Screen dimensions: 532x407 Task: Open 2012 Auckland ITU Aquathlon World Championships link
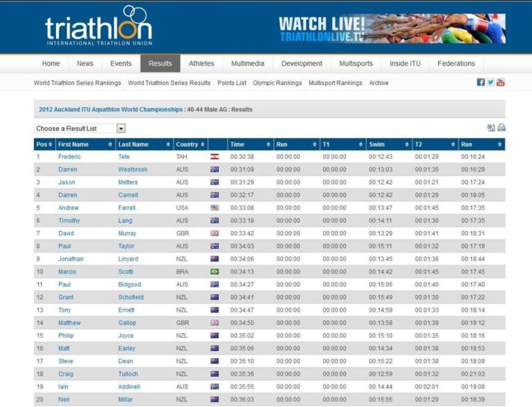pos(110,109)
